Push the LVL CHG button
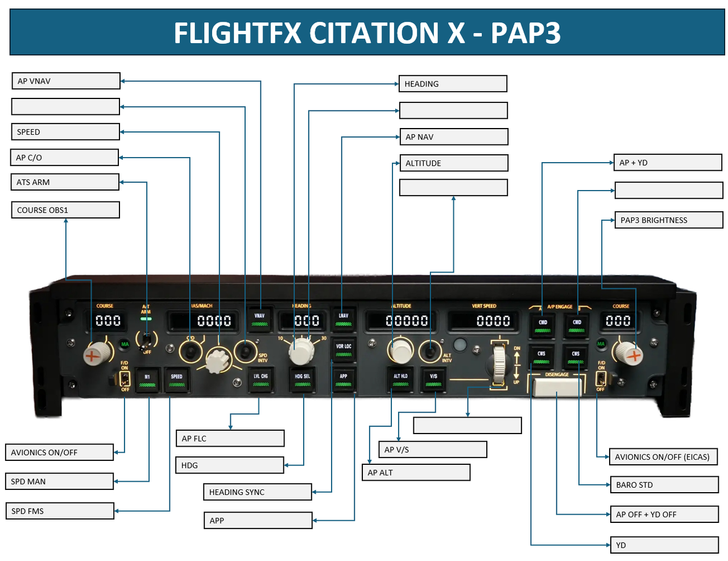Screen dimensions: 728x561 click(260, 379)
